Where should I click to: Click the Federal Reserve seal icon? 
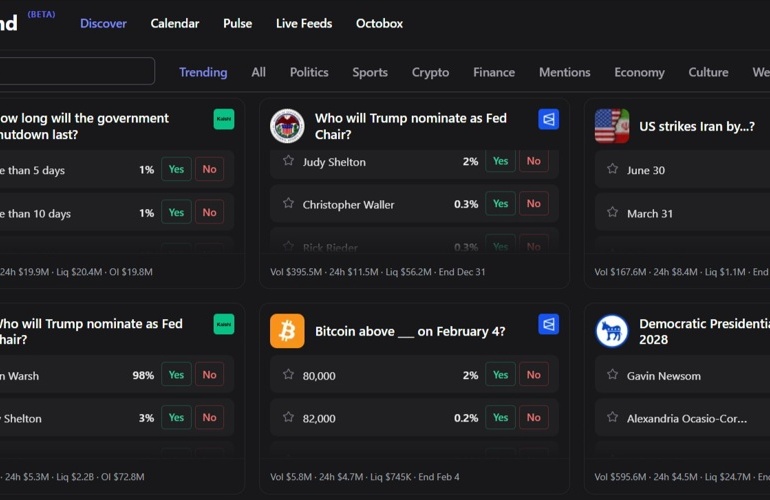coord(287,126)
